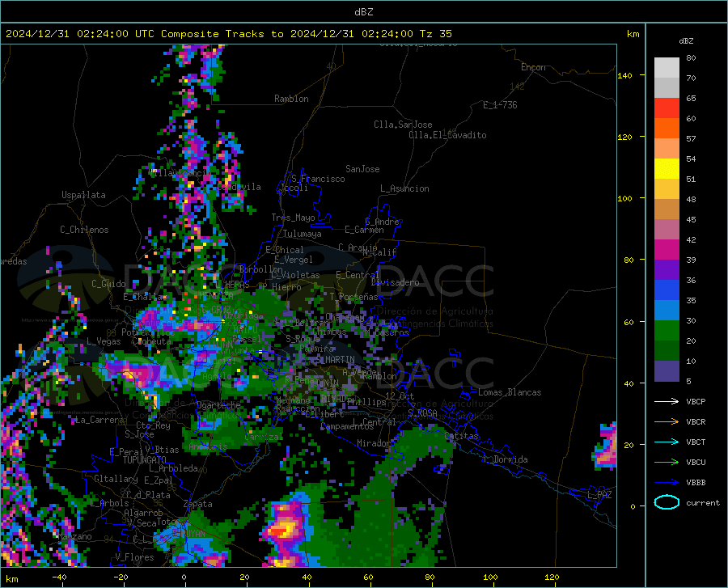This screenshot has height=588, width=728.
Task: Click the strong magenta-yellow storm cell near the bottom center
Action: coord(284,530)
